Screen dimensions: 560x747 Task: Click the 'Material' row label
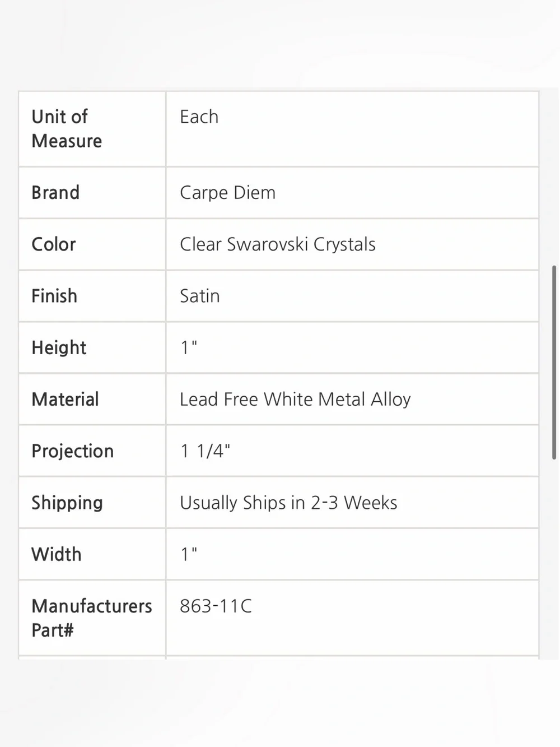tap(65, 400)
